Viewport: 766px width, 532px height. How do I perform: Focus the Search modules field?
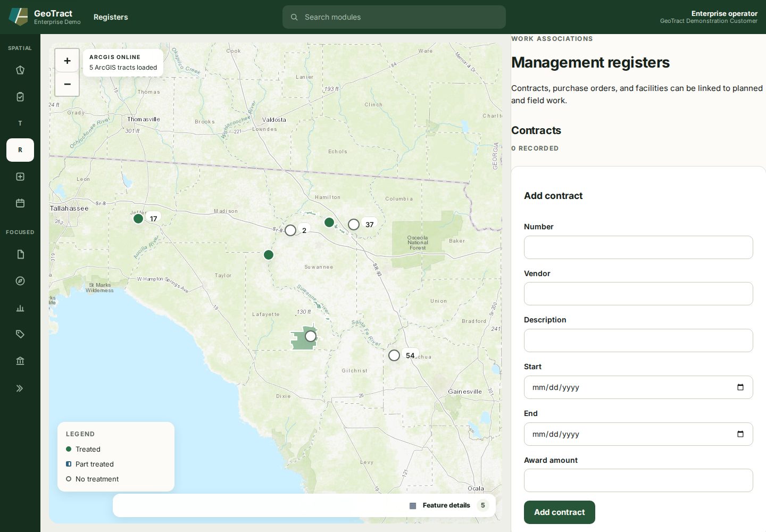point(394,17)
